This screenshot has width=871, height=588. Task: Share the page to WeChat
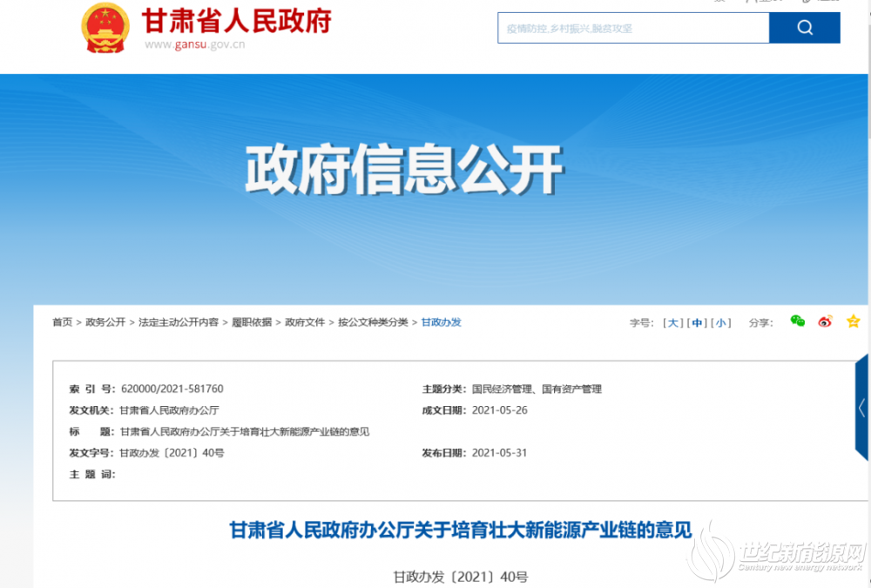[x=797, y=321]
